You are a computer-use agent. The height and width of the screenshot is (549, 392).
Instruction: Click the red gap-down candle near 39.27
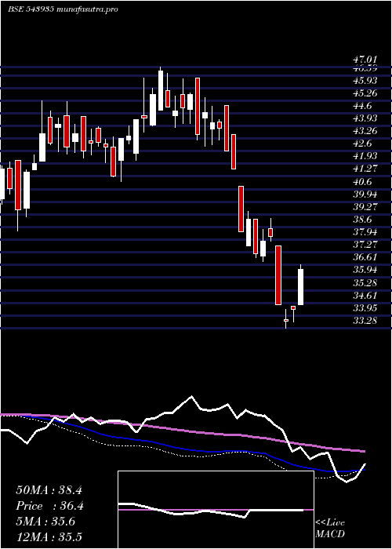click(241, 209)
